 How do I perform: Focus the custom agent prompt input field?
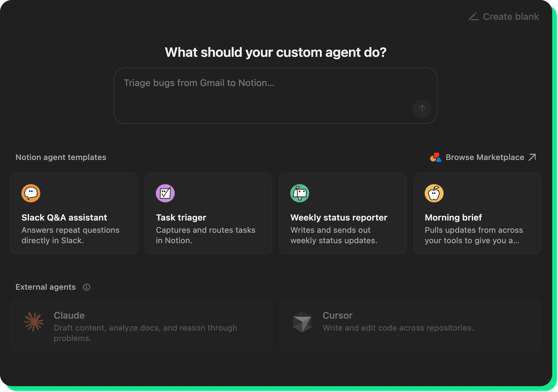275,96
